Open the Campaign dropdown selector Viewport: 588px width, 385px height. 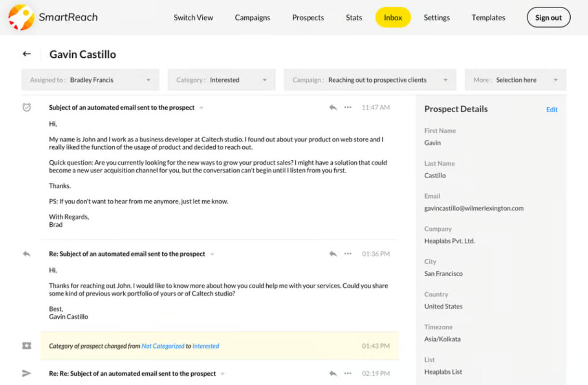[x=370, y=80]
